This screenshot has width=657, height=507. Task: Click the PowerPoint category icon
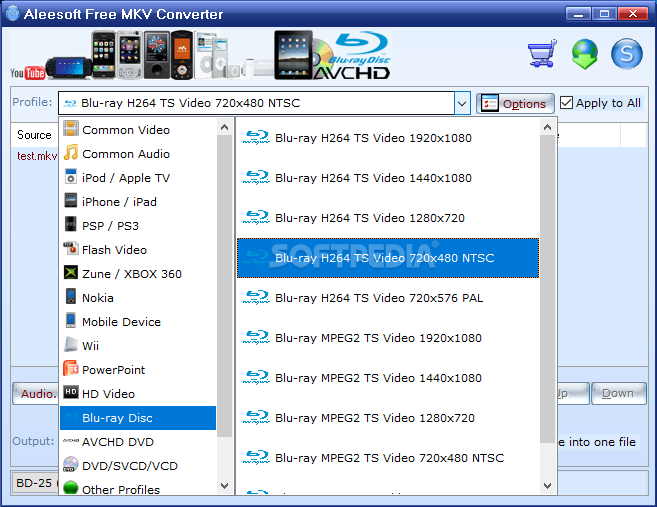(71, 368)
